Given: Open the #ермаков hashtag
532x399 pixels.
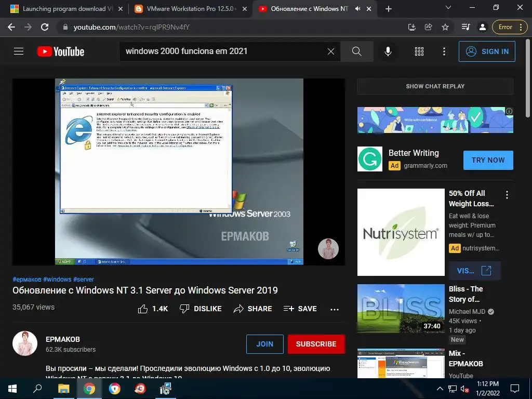Looking at the screenshot, I should tap(27, 279).
